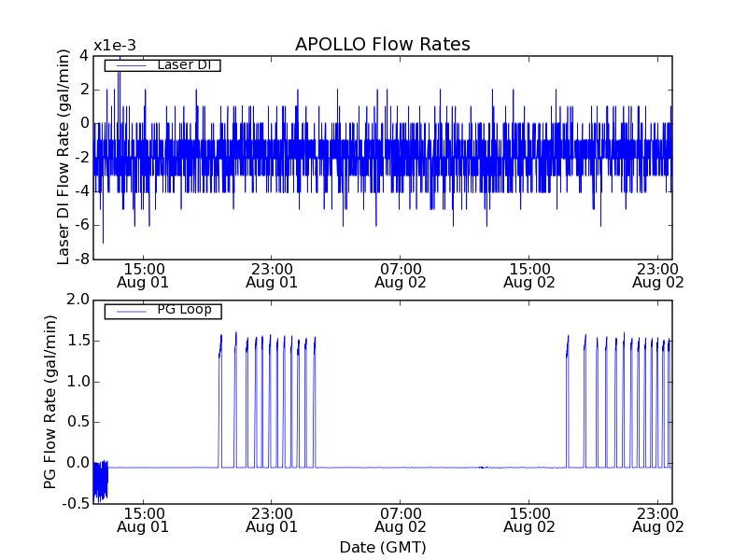Image resolution: width=747 pixels, height=560 pixels.
Task: Click the noisy negative region starting PG Loop trace
Action: click(100, 479)
